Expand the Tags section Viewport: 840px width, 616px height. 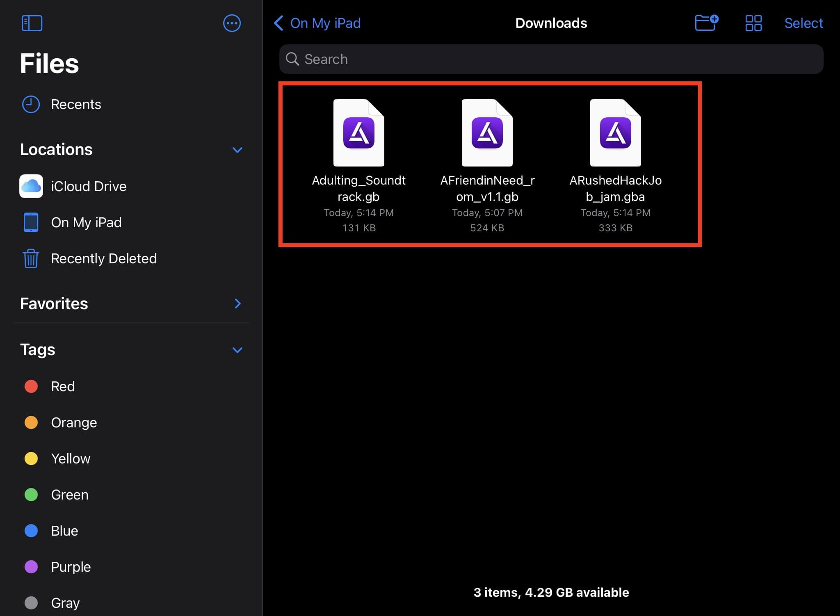[x=238, y=349]
